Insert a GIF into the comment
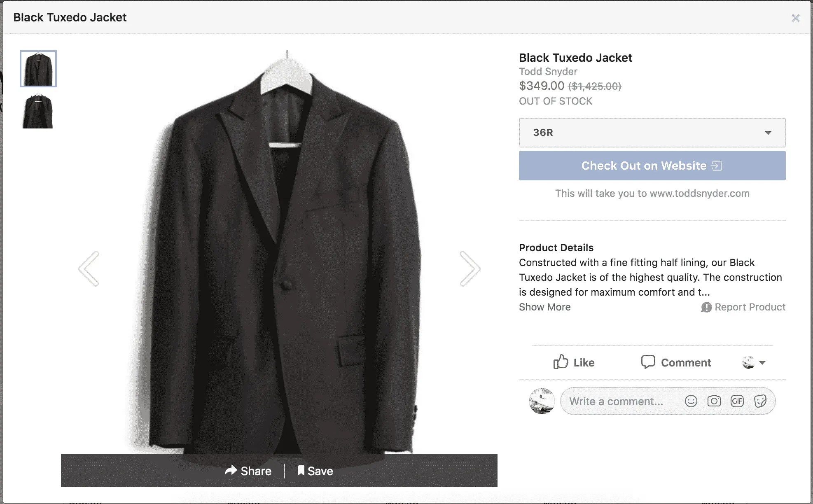The height and width of the screenshot is (504, 813). pos(737,401)
